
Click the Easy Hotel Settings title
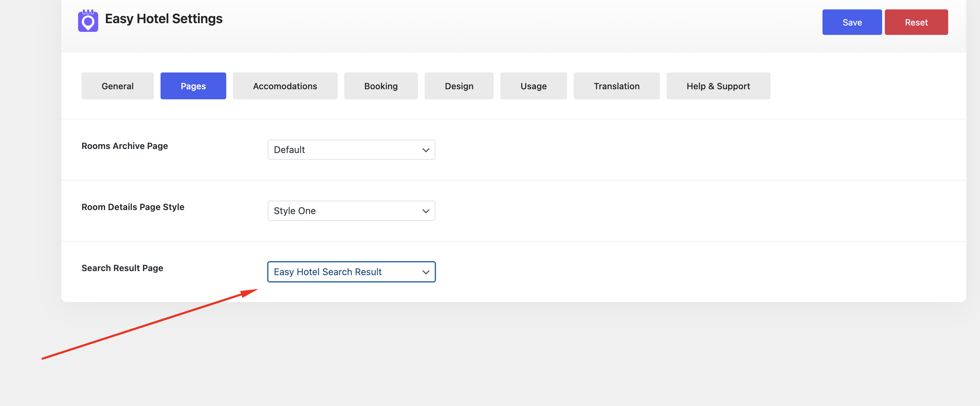pos(164,19)
